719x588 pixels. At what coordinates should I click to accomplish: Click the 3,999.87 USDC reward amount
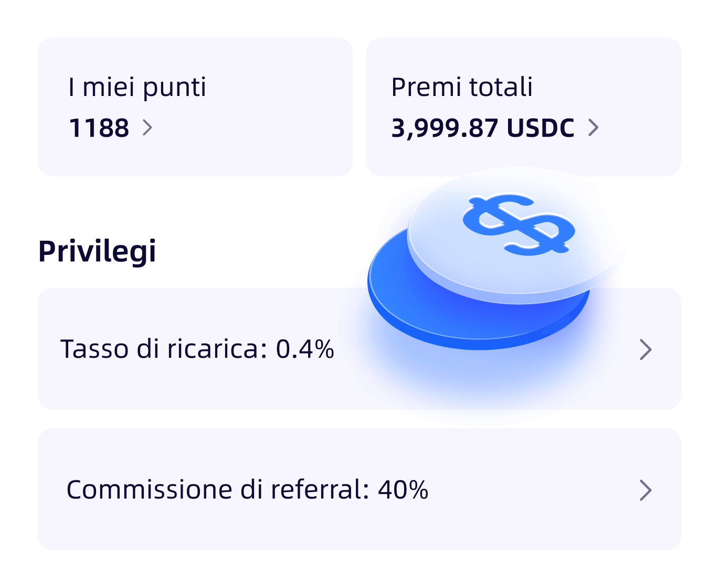tap(483, 128)
